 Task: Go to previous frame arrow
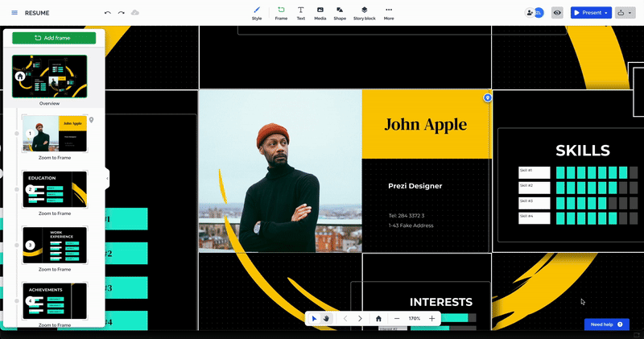pyautogui.click(x=345, y=318)
